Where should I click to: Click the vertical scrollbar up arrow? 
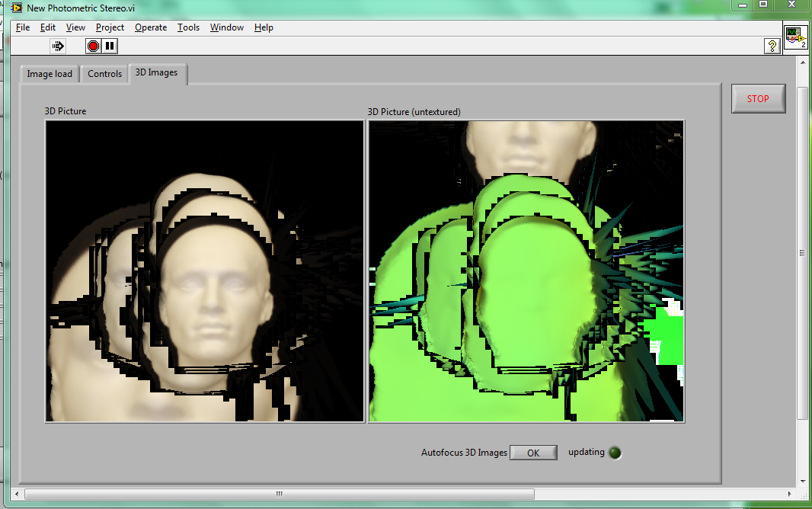[x=803, y=62]
